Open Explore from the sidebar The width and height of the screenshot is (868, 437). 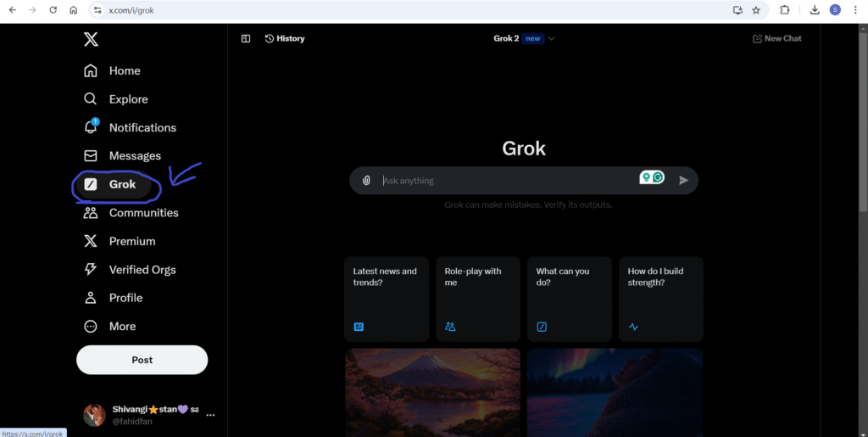115,99
